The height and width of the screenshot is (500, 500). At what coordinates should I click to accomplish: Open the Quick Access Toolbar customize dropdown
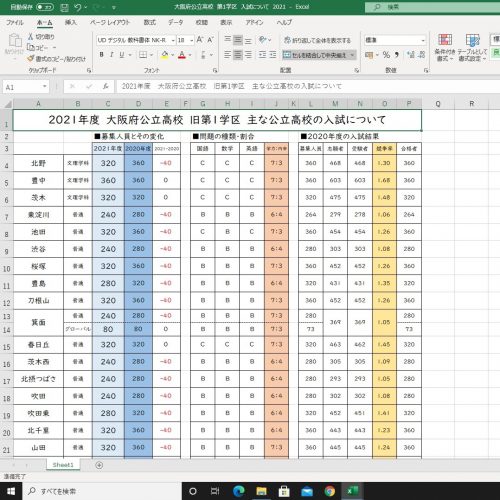point(114,7)
